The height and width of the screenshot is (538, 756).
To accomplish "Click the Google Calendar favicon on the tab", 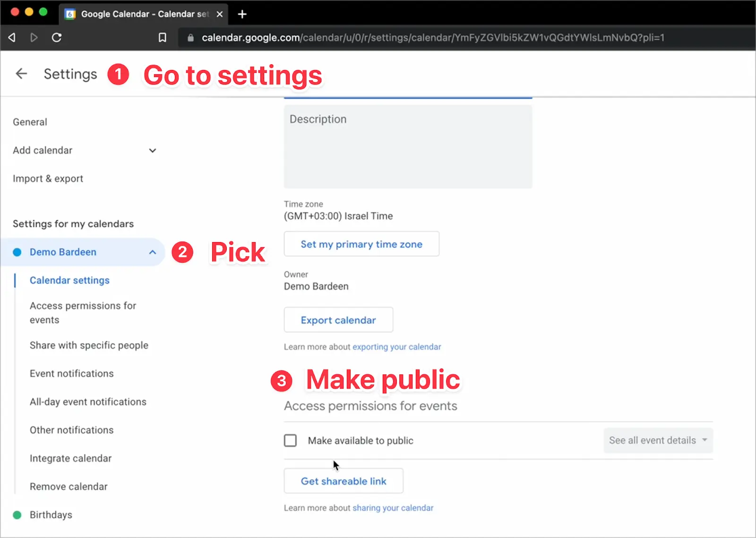I will [70, 14].
